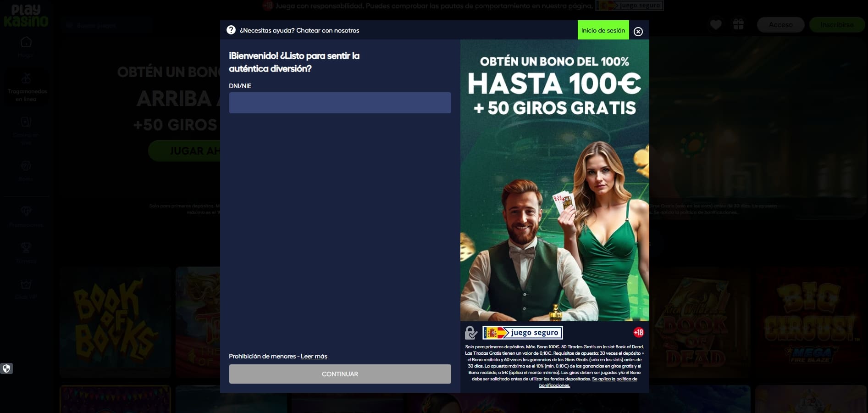This screenshot has width=868, height=413.
Task: Open the Promociones sidebar section
Action: pos(26,216)
